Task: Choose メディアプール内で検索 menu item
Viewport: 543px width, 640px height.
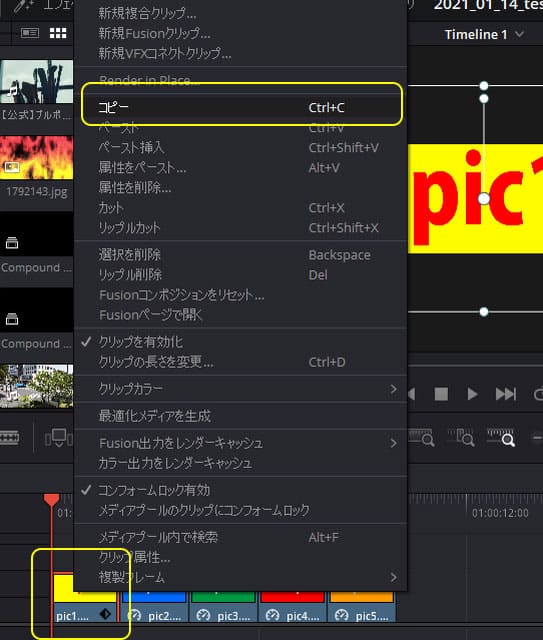Action: pos(241,537)
